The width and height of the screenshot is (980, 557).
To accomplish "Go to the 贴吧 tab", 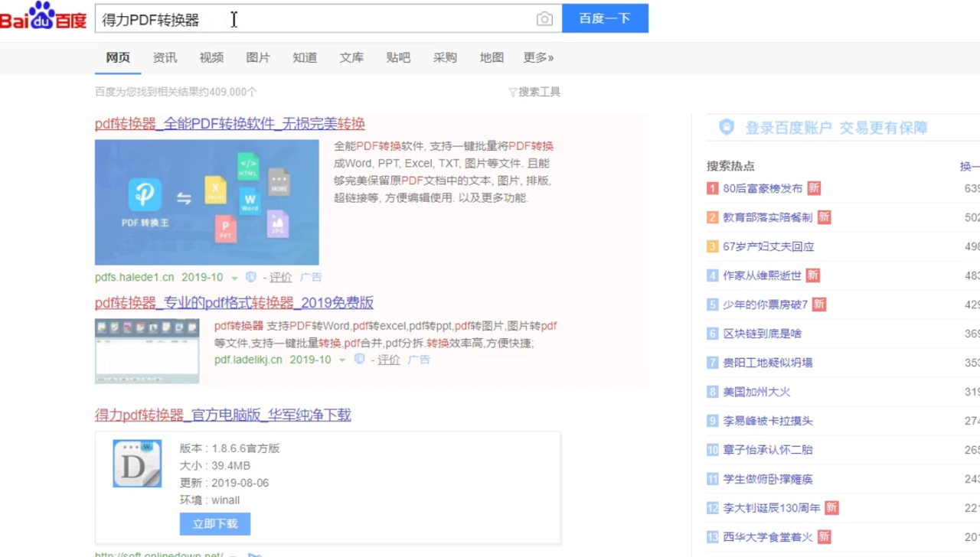I will (x=398, y=57).
